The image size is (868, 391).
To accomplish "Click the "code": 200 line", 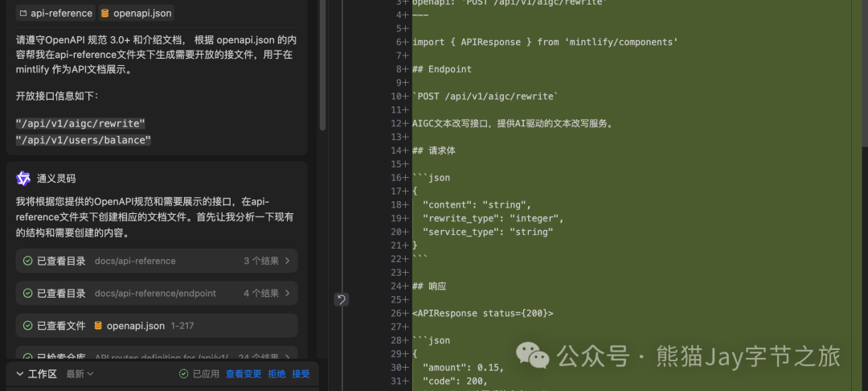I will 455,381.
